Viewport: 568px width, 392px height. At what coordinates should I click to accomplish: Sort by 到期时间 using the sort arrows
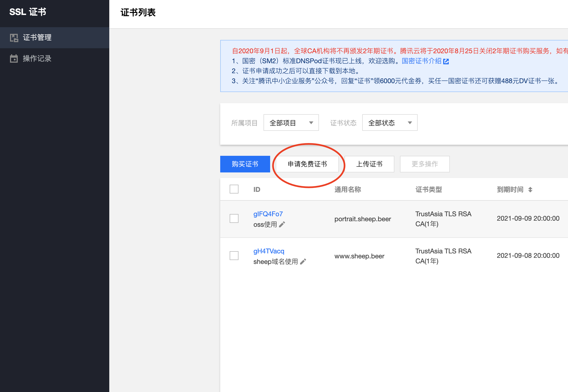coord(530,190)
